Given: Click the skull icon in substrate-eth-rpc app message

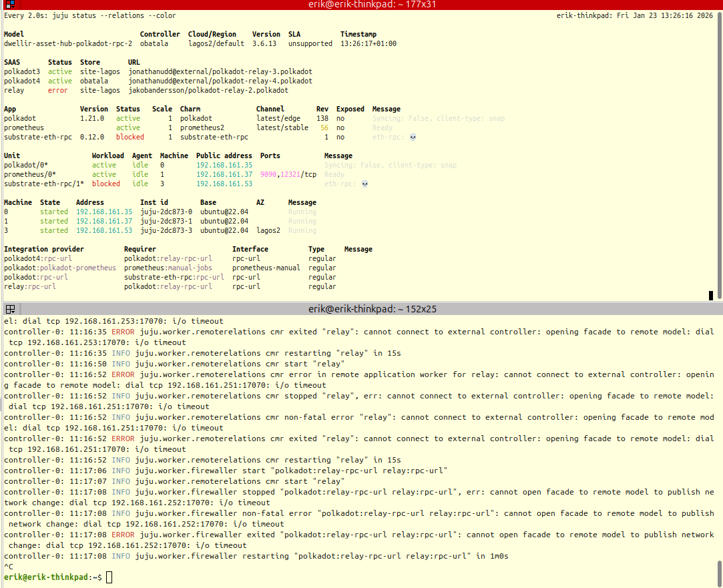Looking at the screenshot, I should click(412, 137).
